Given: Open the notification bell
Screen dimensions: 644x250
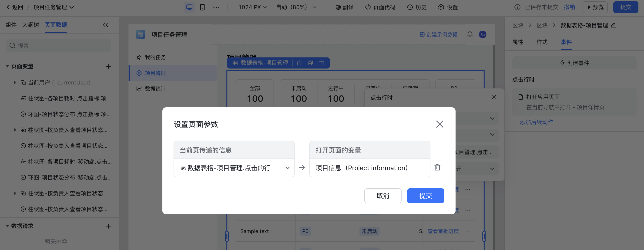Looking at the screenshot, I should [470, 34].
